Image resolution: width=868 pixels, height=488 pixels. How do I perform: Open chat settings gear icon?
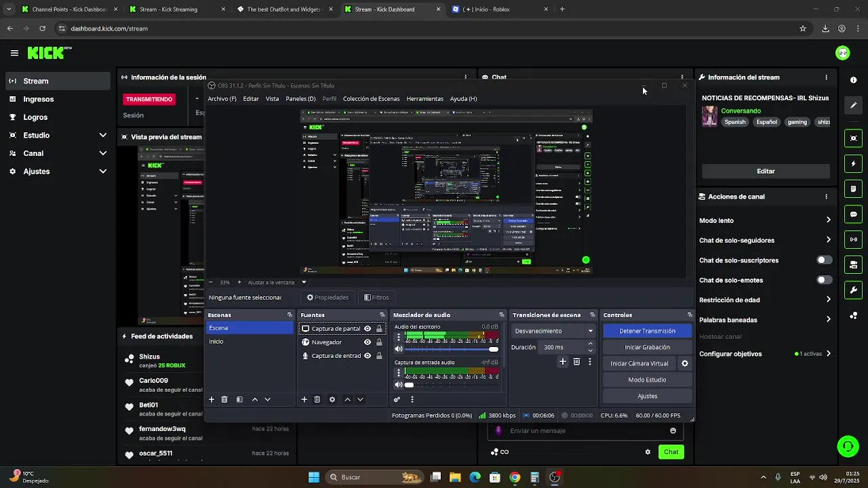[648, 452]
